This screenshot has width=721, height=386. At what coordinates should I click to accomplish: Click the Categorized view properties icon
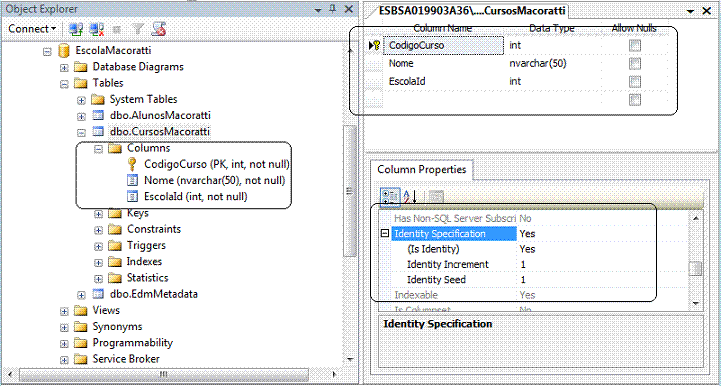[390, 196]
